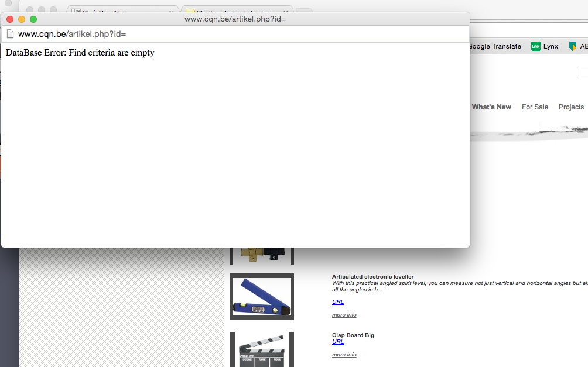Switch to the Clarify tab
588x367 pixels.
click(234, 11)
